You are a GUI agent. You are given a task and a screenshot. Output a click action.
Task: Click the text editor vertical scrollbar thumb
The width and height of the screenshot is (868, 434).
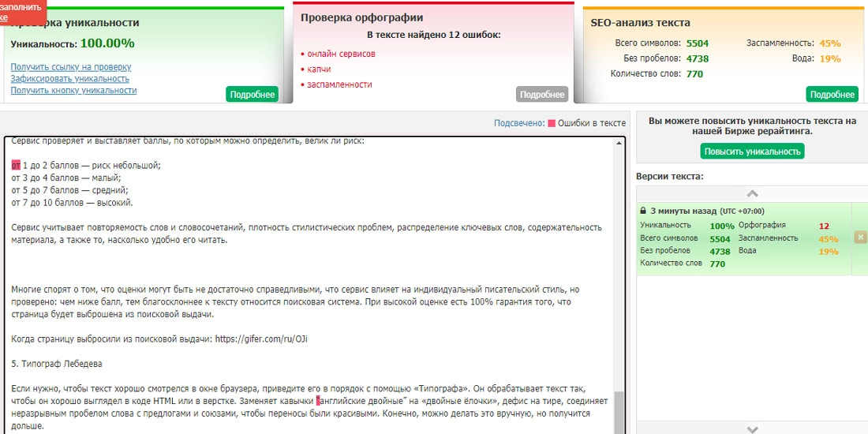point(619,411)
